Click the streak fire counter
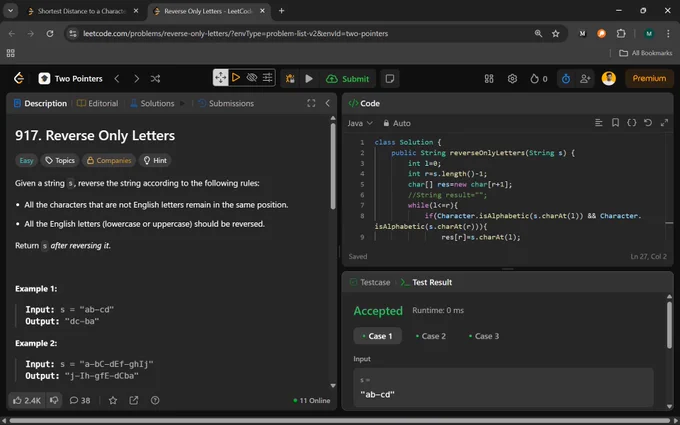Image resolution: width=680 pixels, height=425 pixels. [x=539, y=78]
